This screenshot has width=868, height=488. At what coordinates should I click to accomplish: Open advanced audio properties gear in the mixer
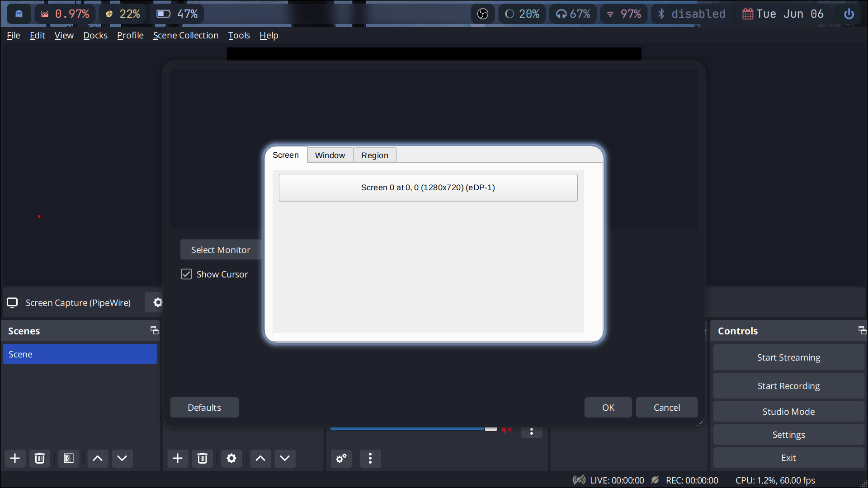pos(341,458)
